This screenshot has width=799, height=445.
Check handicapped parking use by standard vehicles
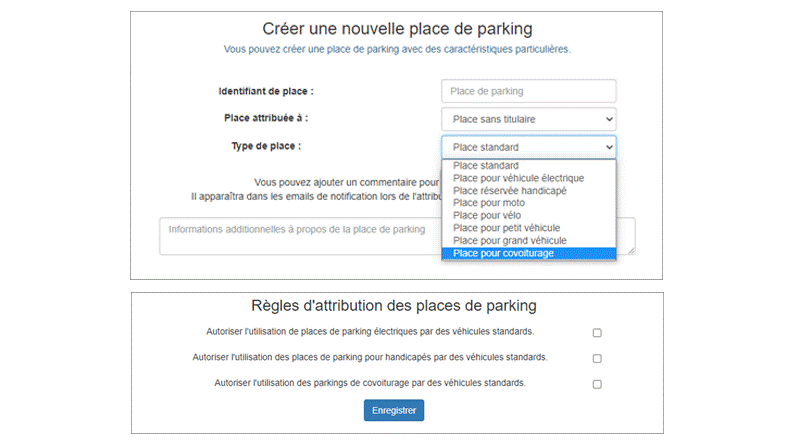(x=597, y=358)
